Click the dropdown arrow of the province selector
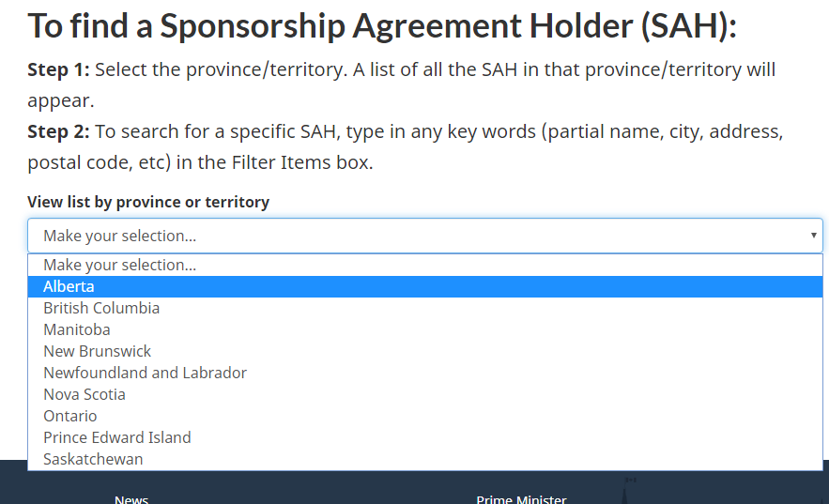This screenshot has height=504, width=829. [813, 236]
